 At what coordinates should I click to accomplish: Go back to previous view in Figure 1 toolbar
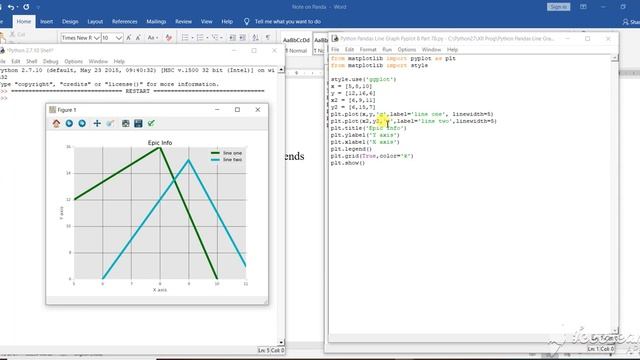pyautogui.click(x=69, y=123)
